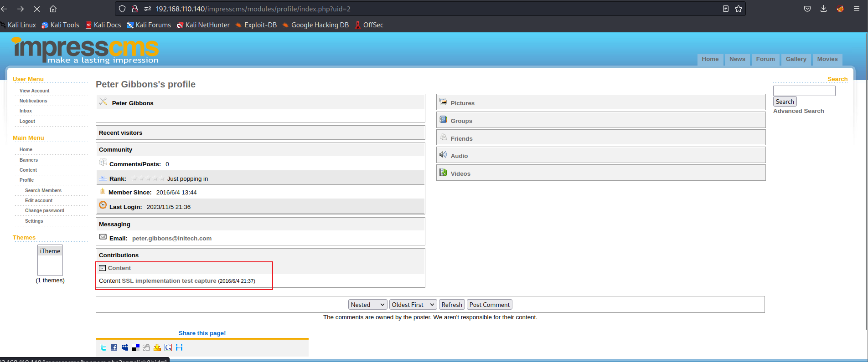Click the Pictures section icon
This screenshot has height=362, width=868.
[443, 102]
